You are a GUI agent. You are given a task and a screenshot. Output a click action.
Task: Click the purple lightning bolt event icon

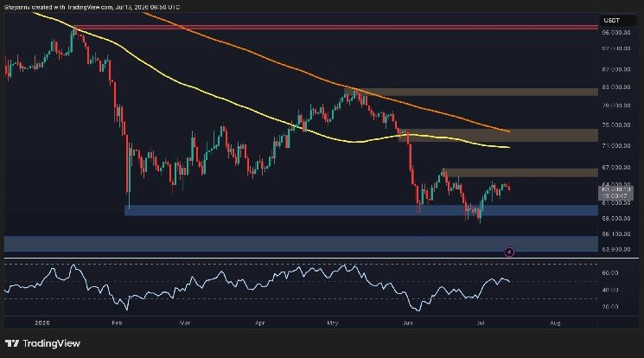[509, 252]
